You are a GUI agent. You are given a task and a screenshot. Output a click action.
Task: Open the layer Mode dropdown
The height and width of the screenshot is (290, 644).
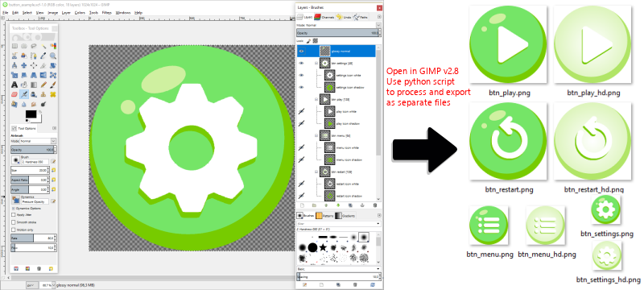[x=338, y=25]
